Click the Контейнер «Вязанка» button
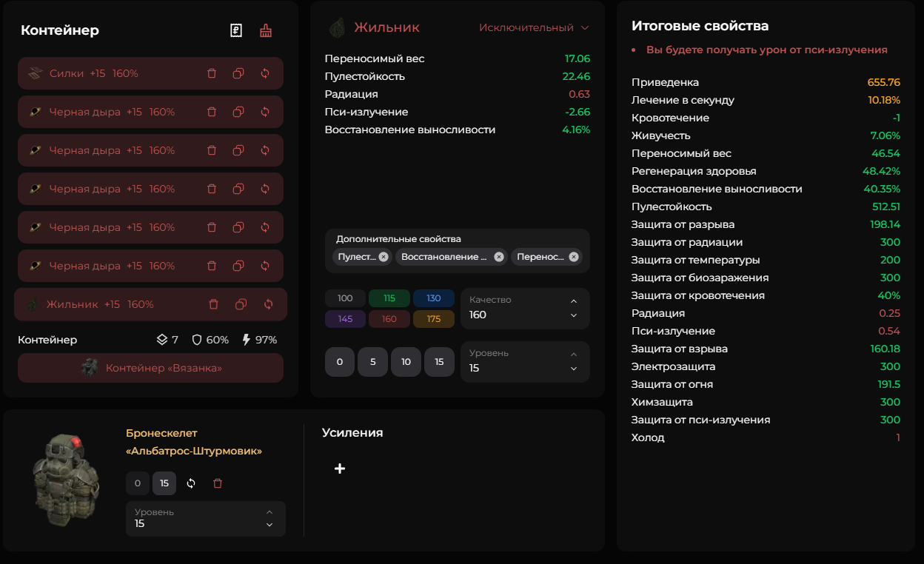Image resolution: width=924 pixels, height=564 pixels. 151,368
